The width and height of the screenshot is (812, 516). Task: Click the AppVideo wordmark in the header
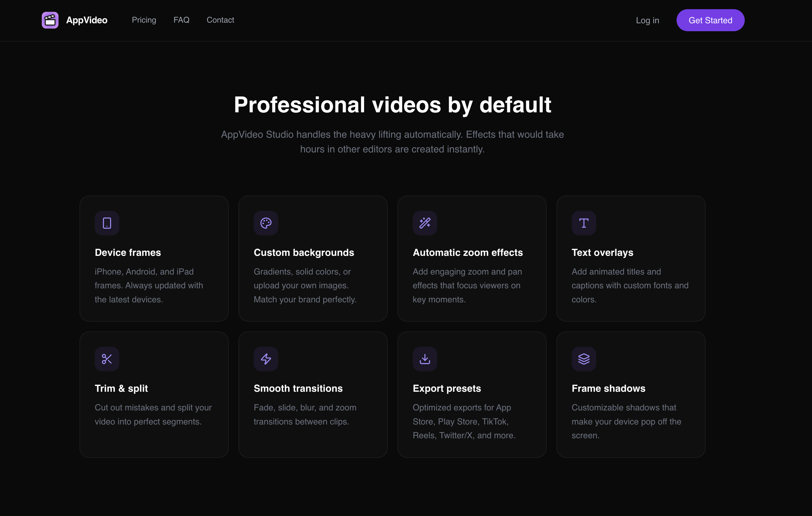point(87,20)
